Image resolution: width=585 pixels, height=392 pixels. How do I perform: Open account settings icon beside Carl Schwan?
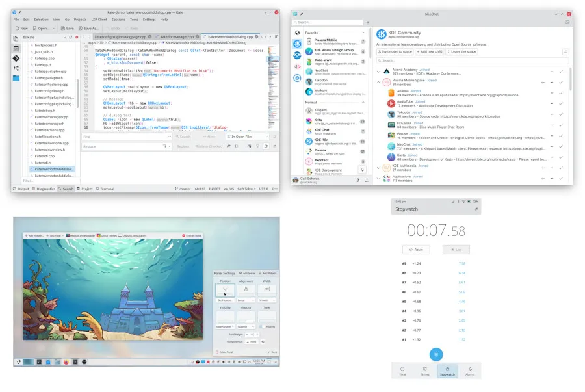pos(367,180)
